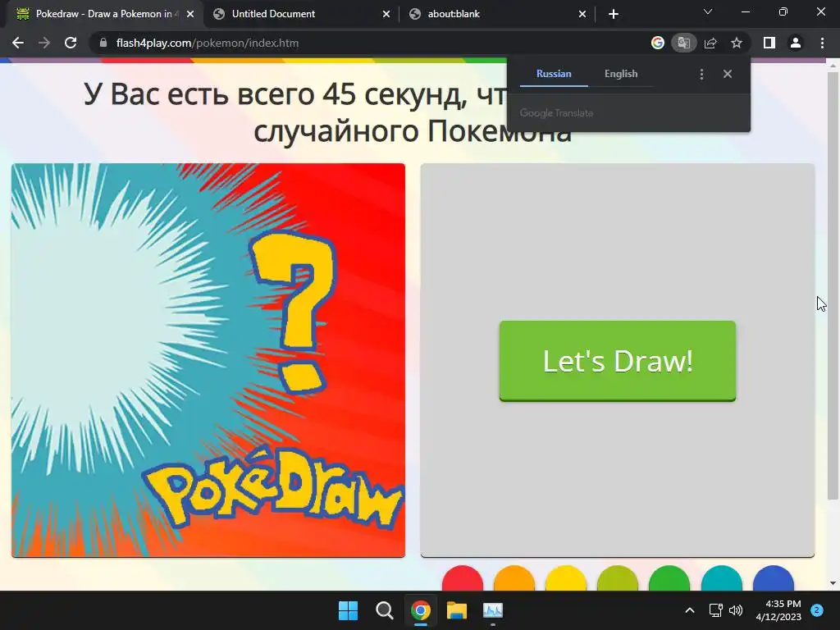The height and width of the screenshot is (630, 840).
Task: Select the Pokedraw tab
Action: (104, 14)
